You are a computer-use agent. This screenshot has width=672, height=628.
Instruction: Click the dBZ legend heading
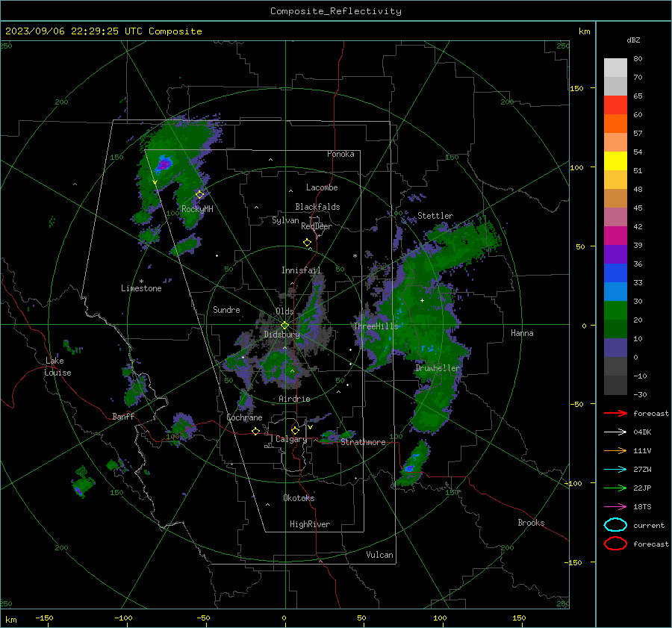pos(633,40)
